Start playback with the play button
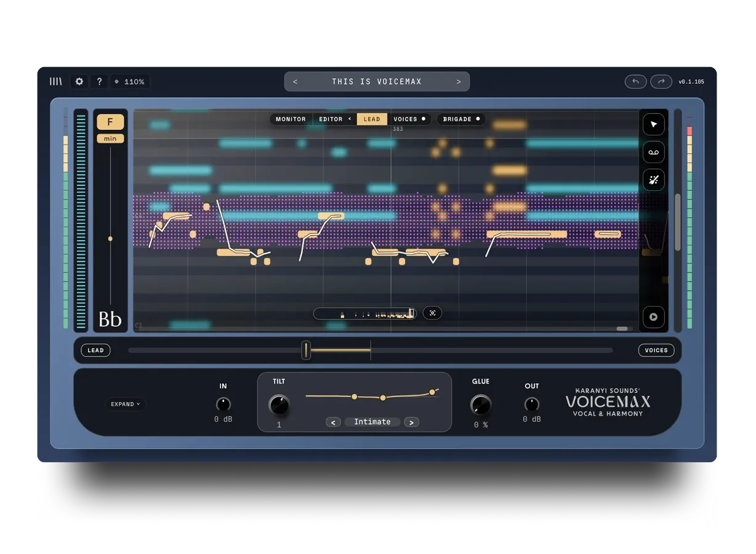 pyautogui.click(x=654, y=317)
